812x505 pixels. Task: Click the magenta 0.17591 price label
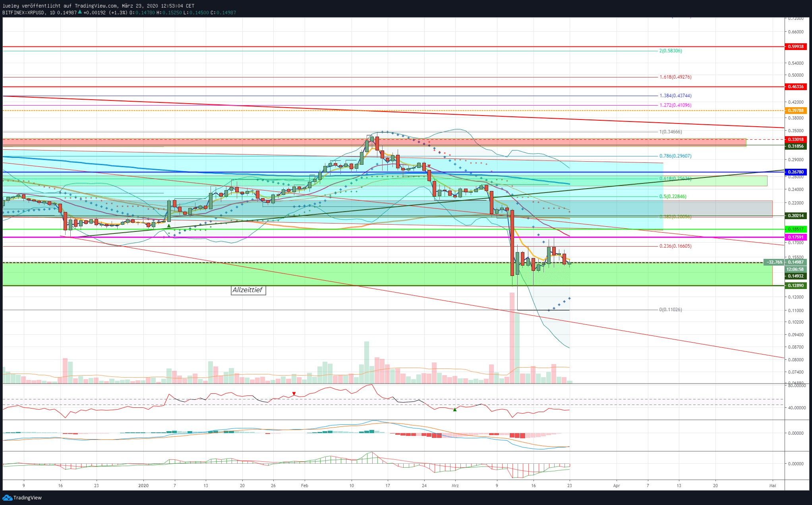click(796, 237)
